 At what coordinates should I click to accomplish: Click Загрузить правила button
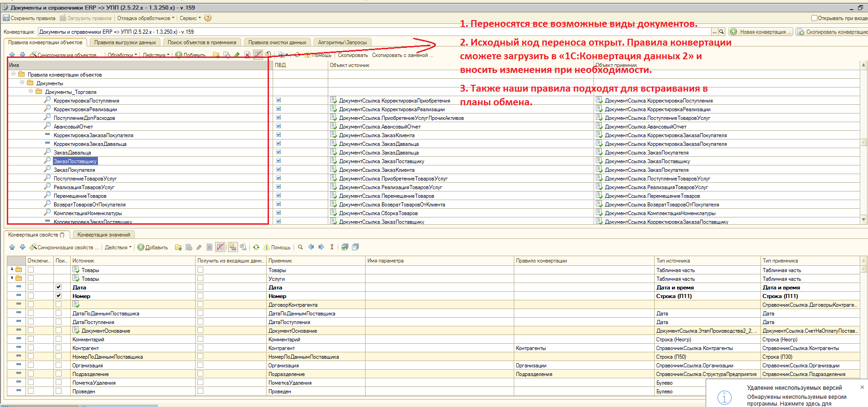point(86,18)
